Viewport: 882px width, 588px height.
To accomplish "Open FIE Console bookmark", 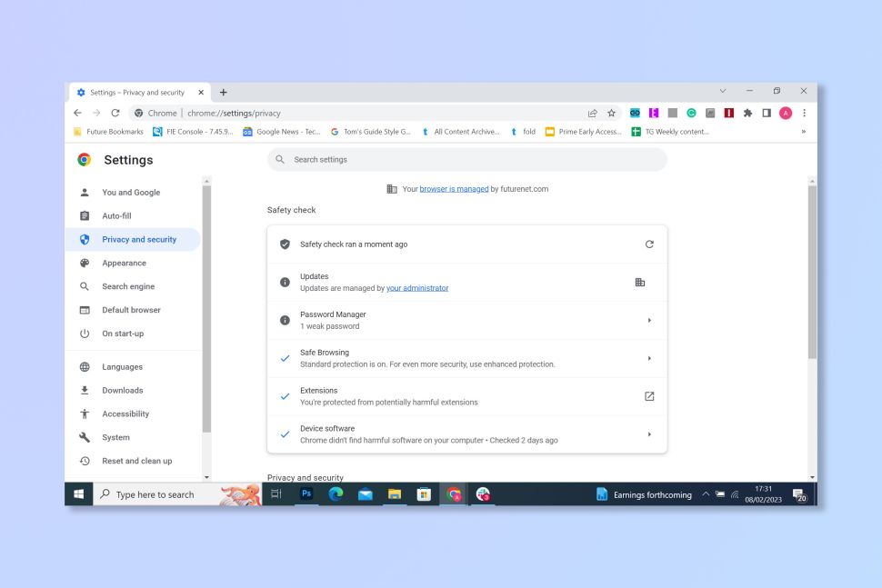I will (x=193, y=132).
